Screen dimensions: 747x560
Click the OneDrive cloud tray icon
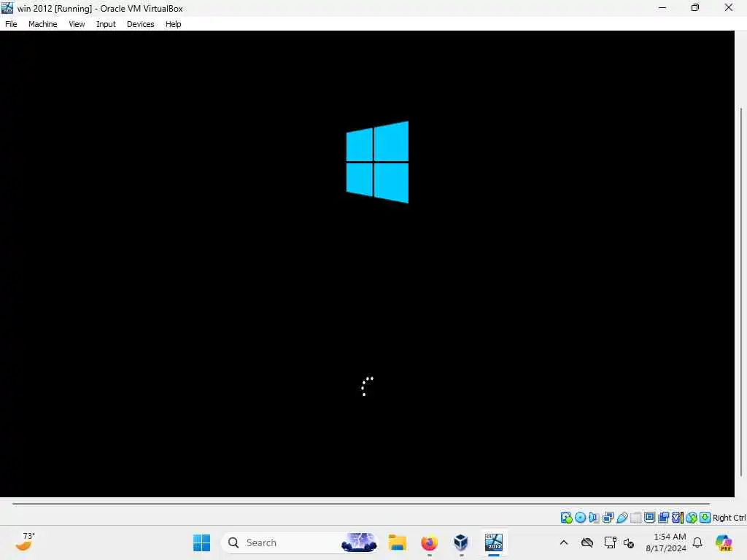tap(587, 542)
